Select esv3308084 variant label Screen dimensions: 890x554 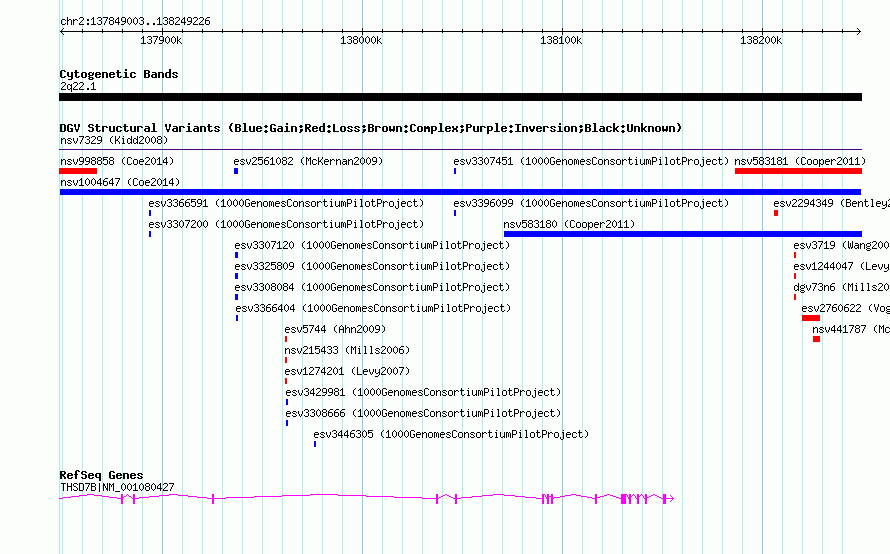pyautogui.click(x=372, y=287)
